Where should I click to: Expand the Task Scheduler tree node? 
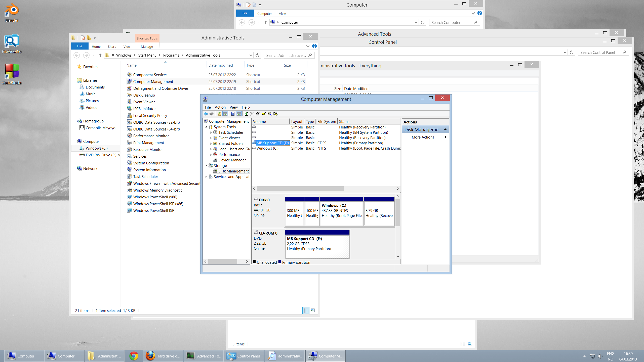(x=211, y=132)
